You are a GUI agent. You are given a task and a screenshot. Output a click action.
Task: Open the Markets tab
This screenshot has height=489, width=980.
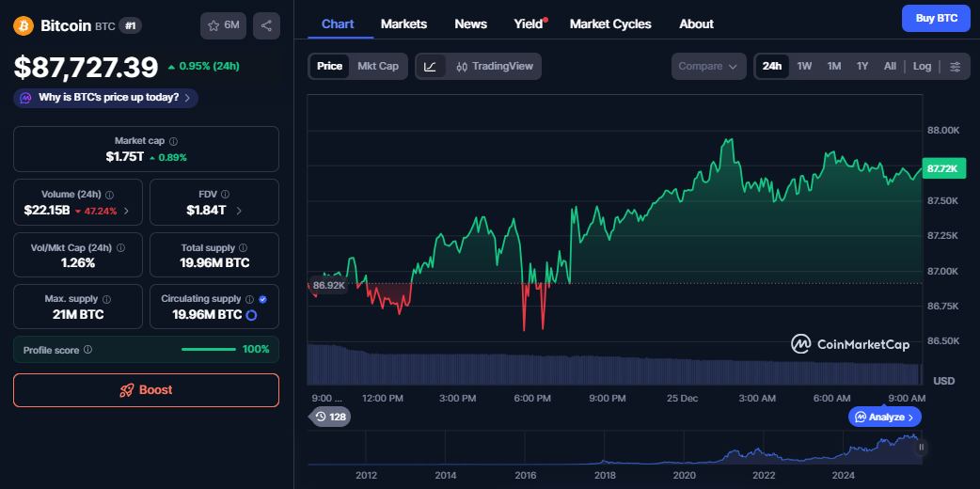403,24
